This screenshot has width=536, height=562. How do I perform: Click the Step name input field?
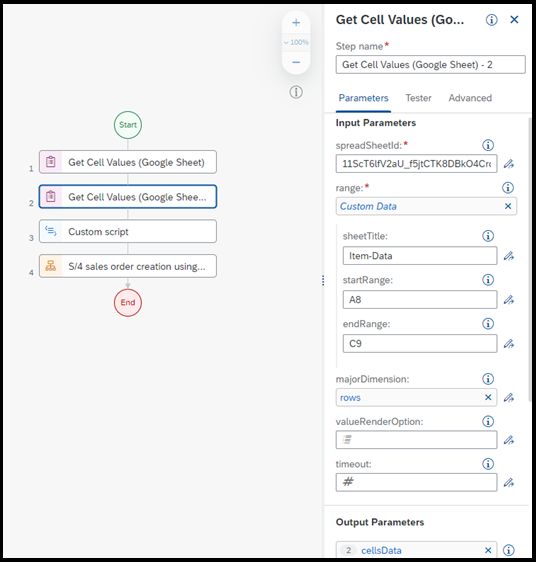click(x=431, y=65)
